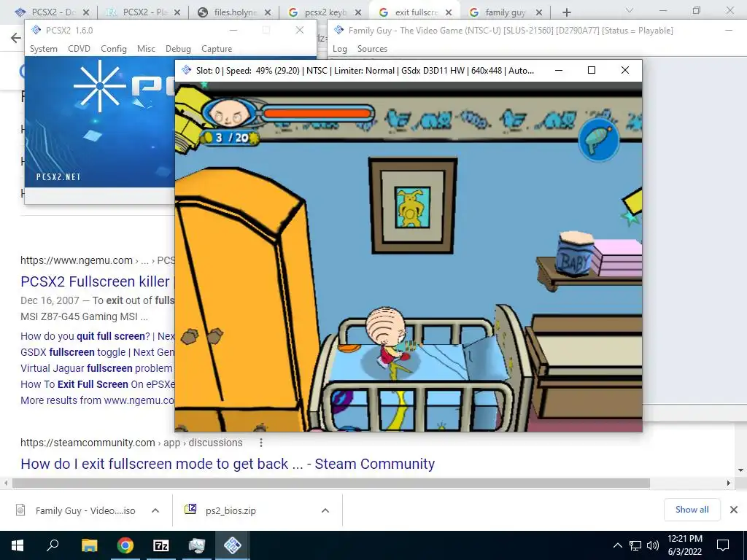Open the Config menu in PCSX2
747x560 pixels.
pos(113,49)
